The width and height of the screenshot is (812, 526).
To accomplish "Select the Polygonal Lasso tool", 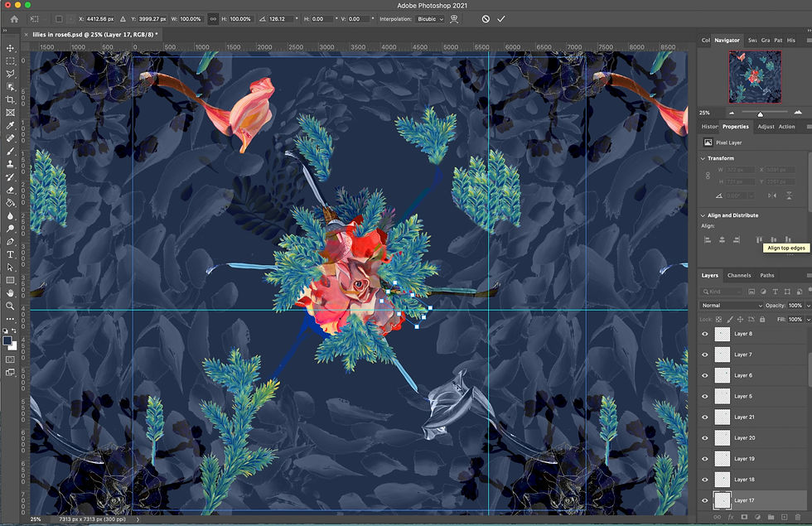I will pos(10,74).
